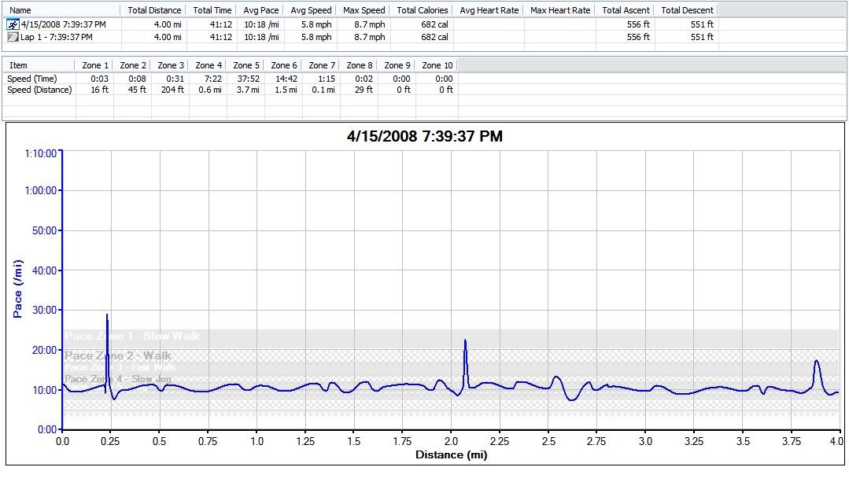Sort by the Total Distance column header
The image size is (849, 504).
[x=154, y=10]
